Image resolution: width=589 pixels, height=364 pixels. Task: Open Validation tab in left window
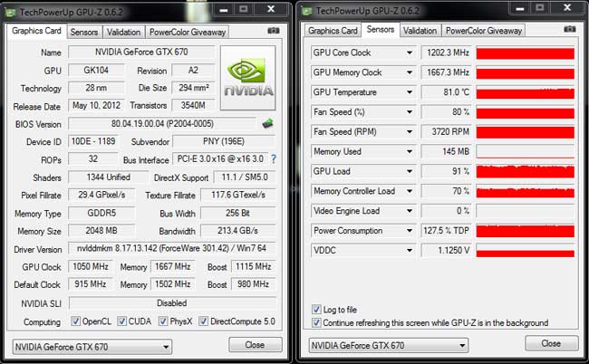click(123, 33)
